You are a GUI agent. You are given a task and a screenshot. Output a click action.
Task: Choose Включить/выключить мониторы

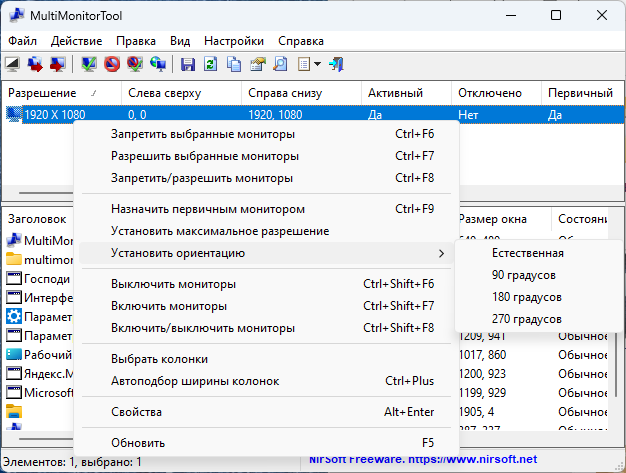coord(266,328)
